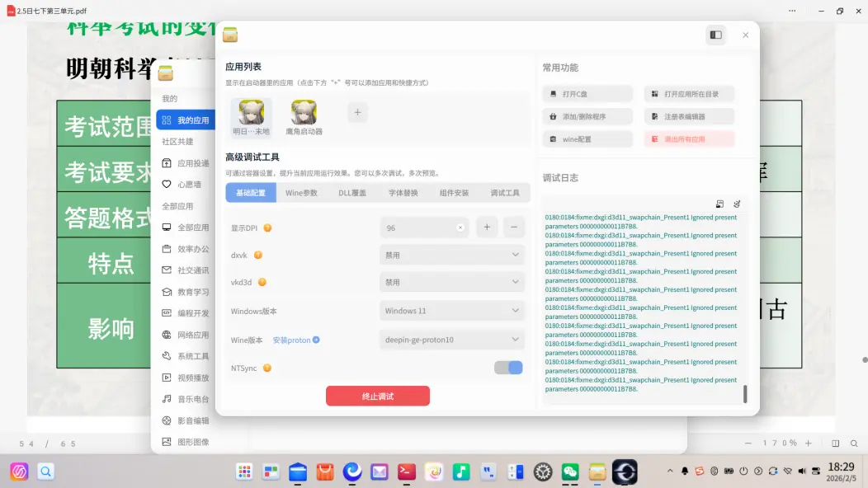Click the red 退出所有应用 button
Viewport: 868px width, 488px height.
coord(689,139)
